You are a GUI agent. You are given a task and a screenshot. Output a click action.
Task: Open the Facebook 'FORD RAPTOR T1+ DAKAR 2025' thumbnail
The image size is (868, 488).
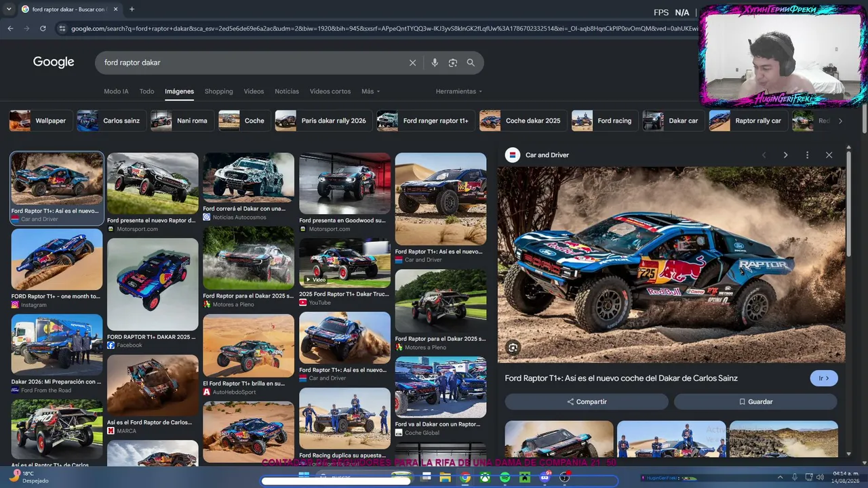(153, 285)
